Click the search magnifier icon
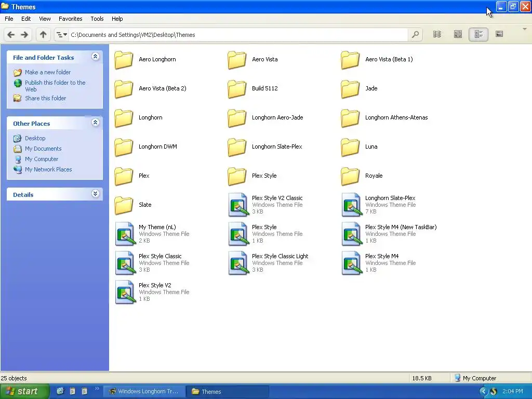Screen dimensions: 532x399 click(x=415, y=35)
